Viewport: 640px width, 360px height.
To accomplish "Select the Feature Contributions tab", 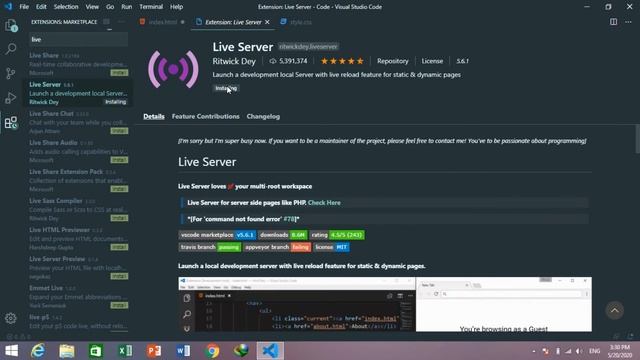I will tap(206, 116).
